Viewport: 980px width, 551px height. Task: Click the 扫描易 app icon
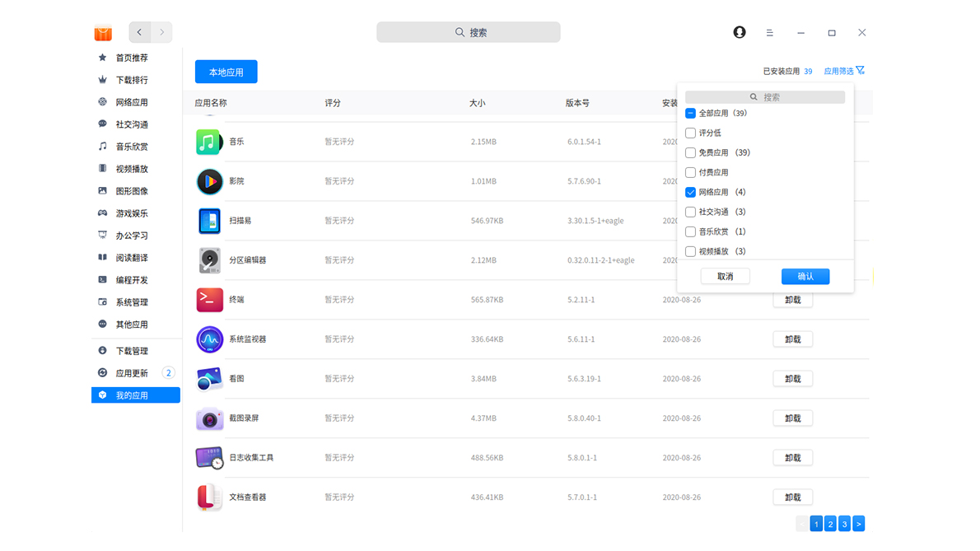pos(209,222)
